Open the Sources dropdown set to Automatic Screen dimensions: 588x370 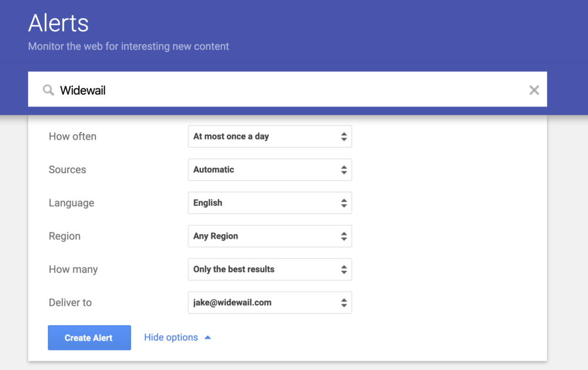pyautogui.click(x=265, y=169)
